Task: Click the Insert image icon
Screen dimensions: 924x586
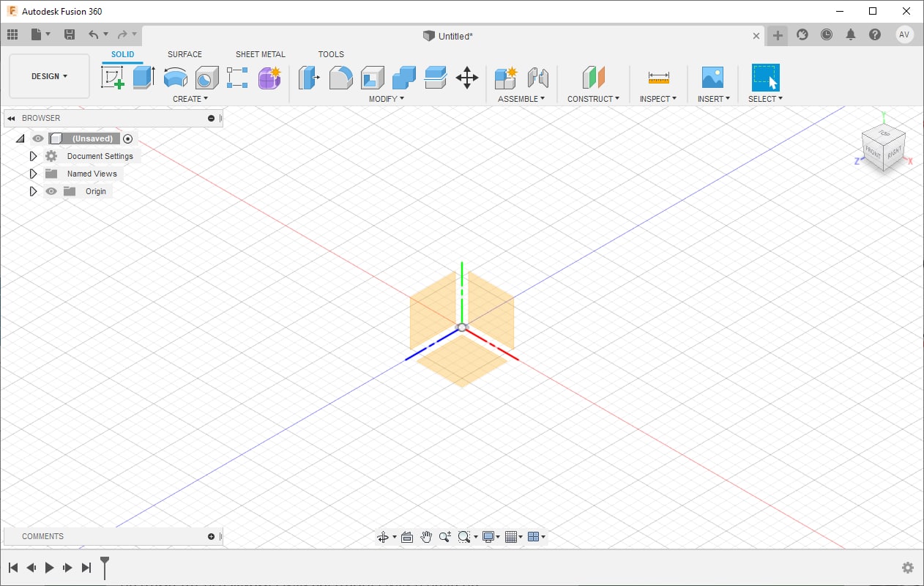Action: (x=712, y=77)
